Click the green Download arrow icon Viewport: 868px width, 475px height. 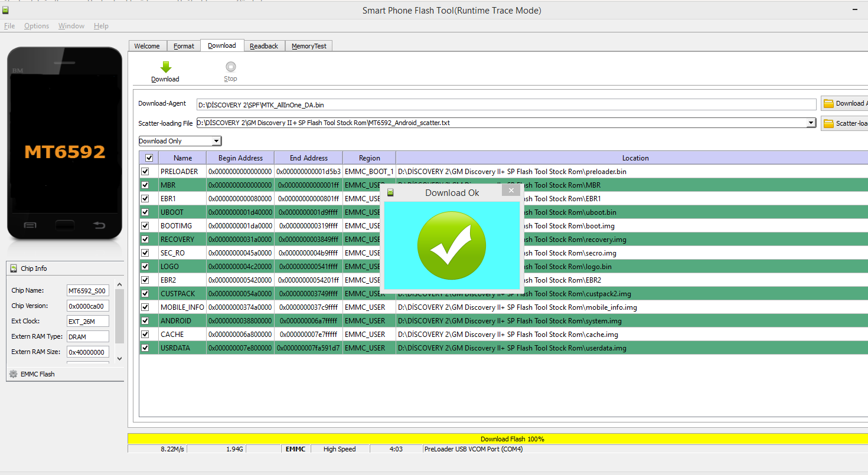click(165, 67)
